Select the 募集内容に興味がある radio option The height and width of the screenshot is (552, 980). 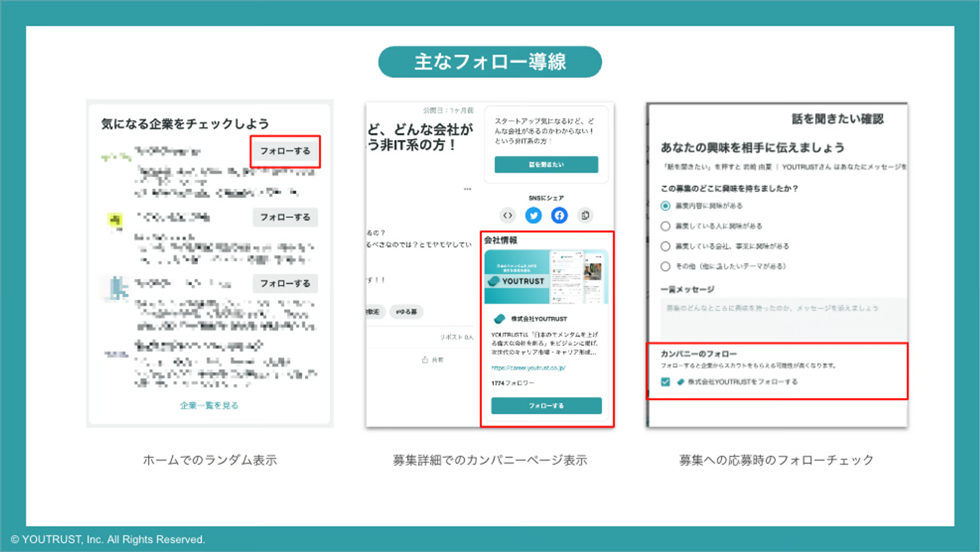[x=665, y=206]
